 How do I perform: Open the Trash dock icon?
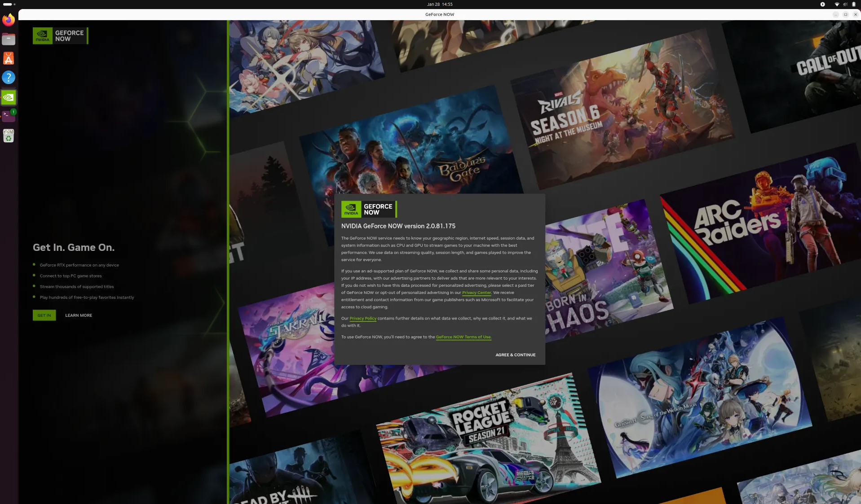tap(9, 136)
